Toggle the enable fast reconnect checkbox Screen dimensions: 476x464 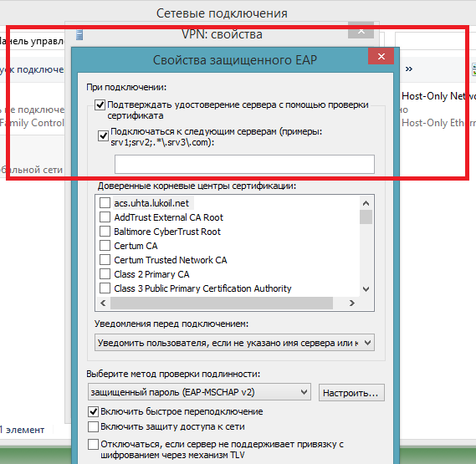click(93, 411)
